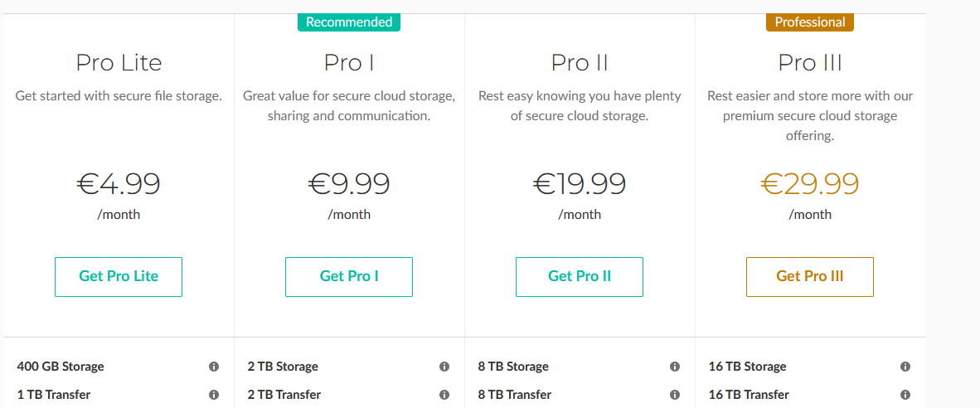Select the Get Pro III button
Viewport: 980px width, 408px height.
point(810,276)
